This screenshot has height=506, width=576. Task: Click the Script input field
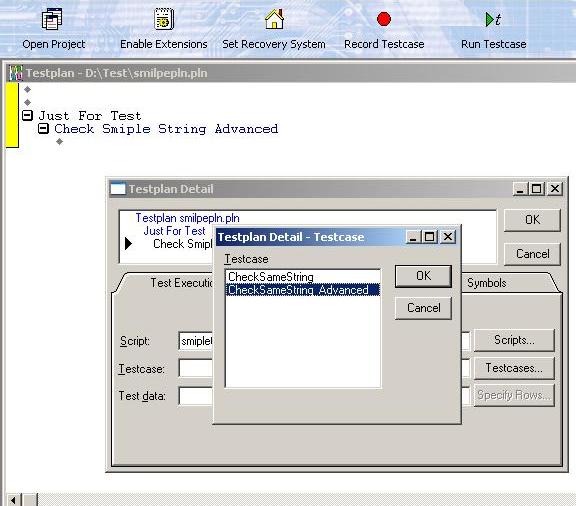pyautogui.click(x=196, y=341)
